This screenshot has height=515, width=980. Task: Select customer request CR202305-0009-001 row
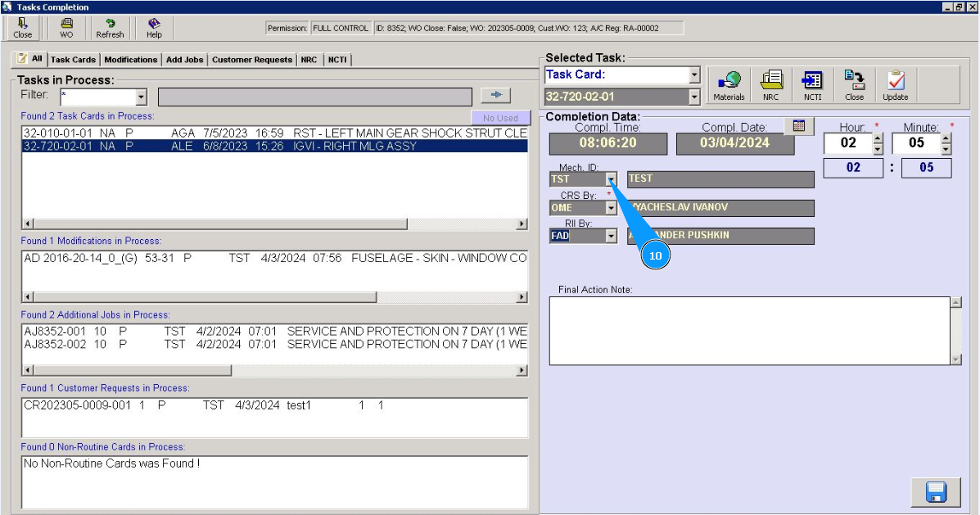coord(275,405)
